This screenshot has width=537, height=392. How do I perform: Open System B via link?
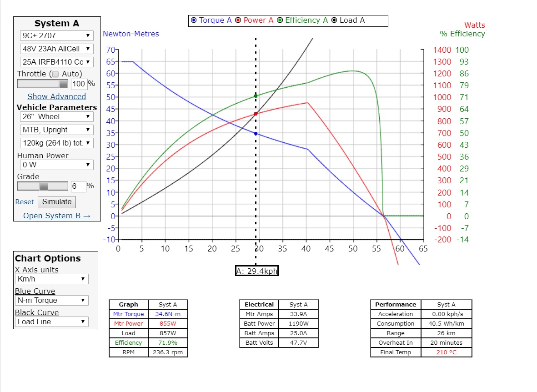click(x=57, y=216)
